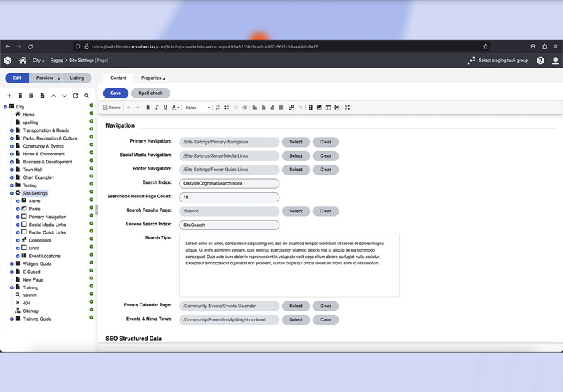This screenshot has height=392, width=563.
Task: Refresh the content tree
Action: 76,96
